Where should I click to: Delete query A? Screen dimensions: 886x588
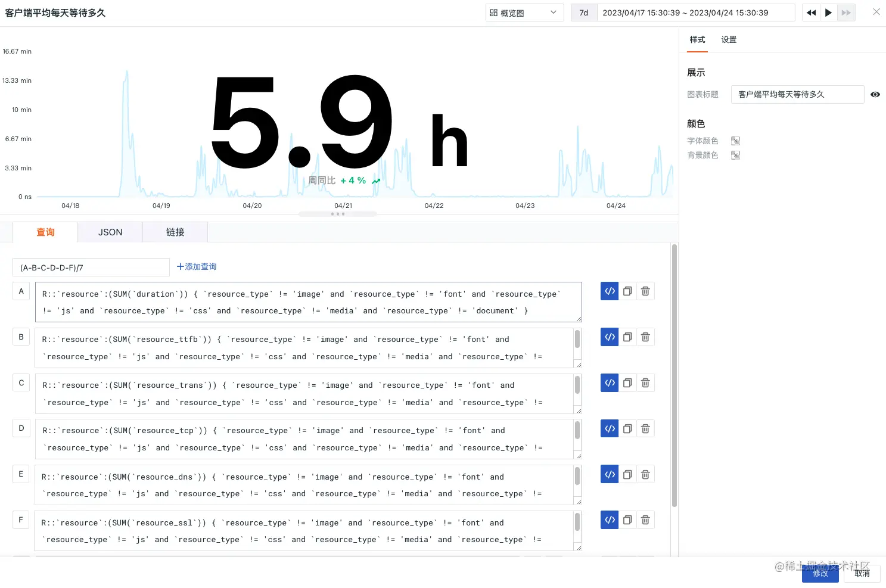[x=645, y=291]
